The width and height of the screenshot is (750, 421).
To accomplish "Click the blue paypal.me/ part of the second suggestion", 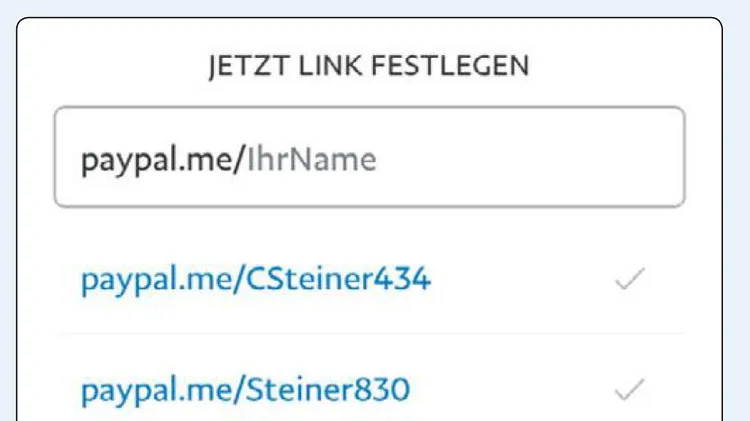I will [x=163, y=391].
